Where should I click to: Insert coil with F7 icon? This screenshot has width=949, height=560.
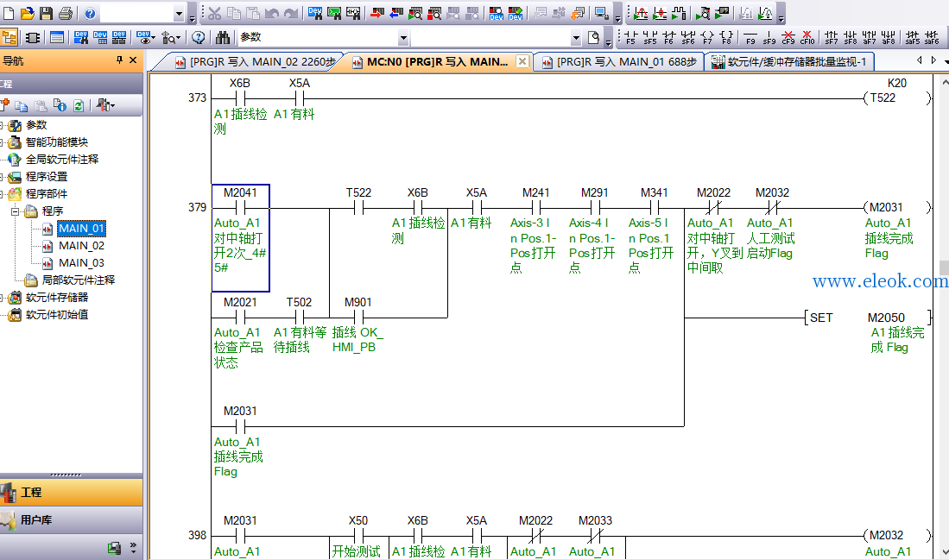click(x=707, y=37)
